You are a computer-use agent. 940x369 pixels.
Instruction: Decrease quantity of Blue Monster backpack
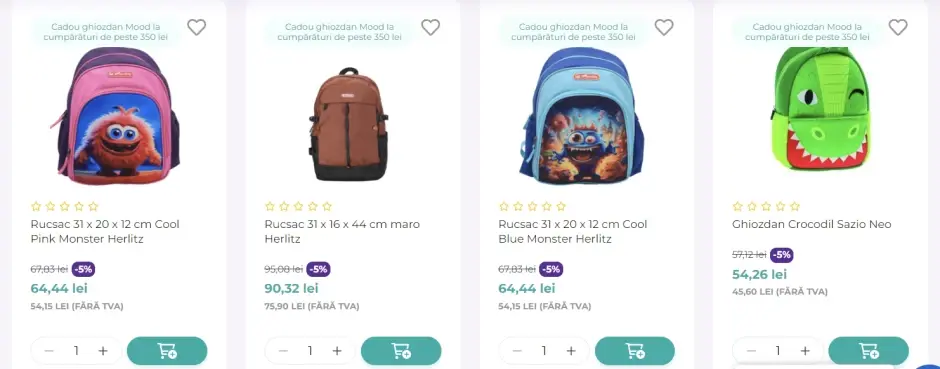(x=517, y=351)
